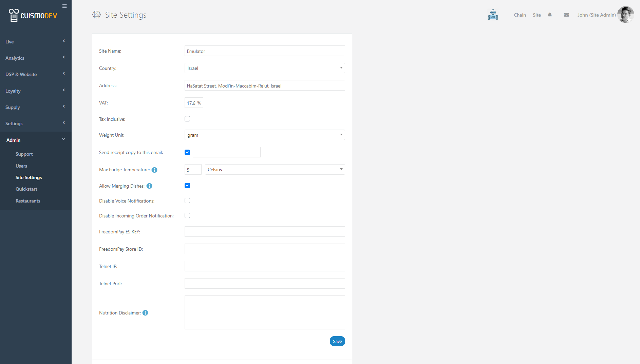
Task: Click the Save button
Action: coord(337,341)
